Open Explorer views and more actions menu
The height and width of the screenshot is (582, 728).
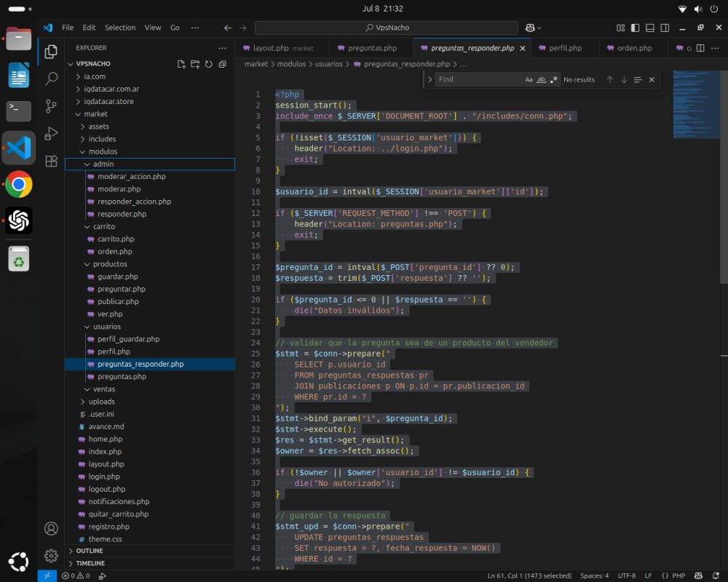pyautogui.click(x=222, y=48)
